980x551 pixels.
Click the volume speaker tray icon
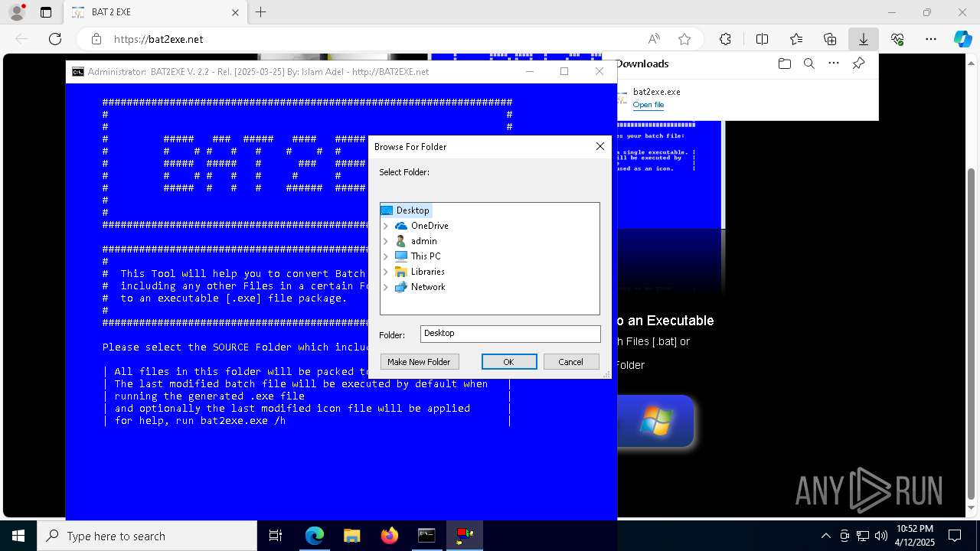pos(881,536)
